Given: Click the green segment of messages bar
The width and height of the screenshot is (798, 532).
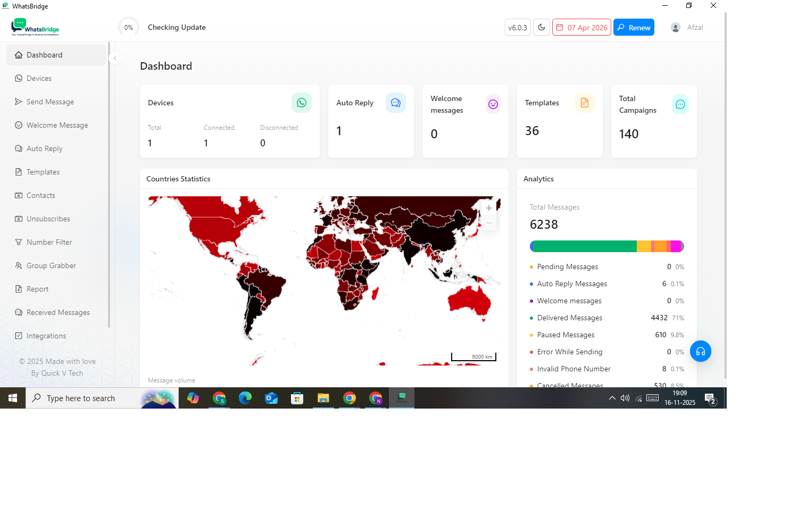Looking at the screenshot, I should [583, 246].
